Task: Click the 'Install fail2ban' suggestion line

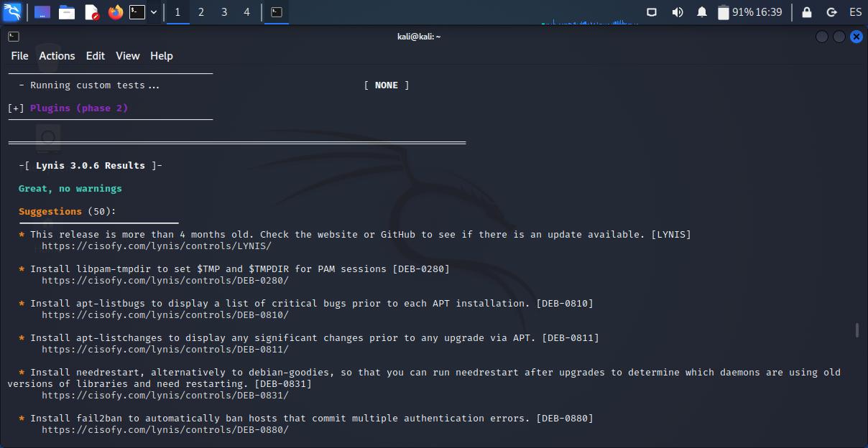Action: 306,419
